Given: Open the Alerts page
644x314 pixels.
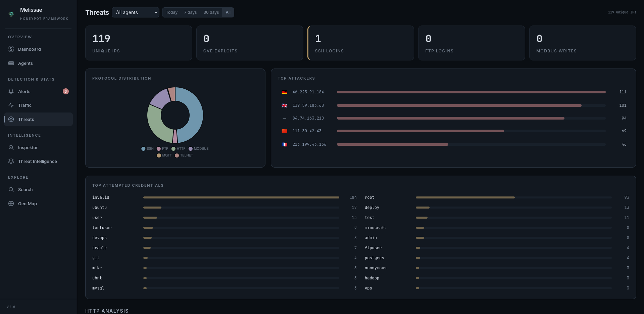Looking at the screenshot, I should coord(38,91).
